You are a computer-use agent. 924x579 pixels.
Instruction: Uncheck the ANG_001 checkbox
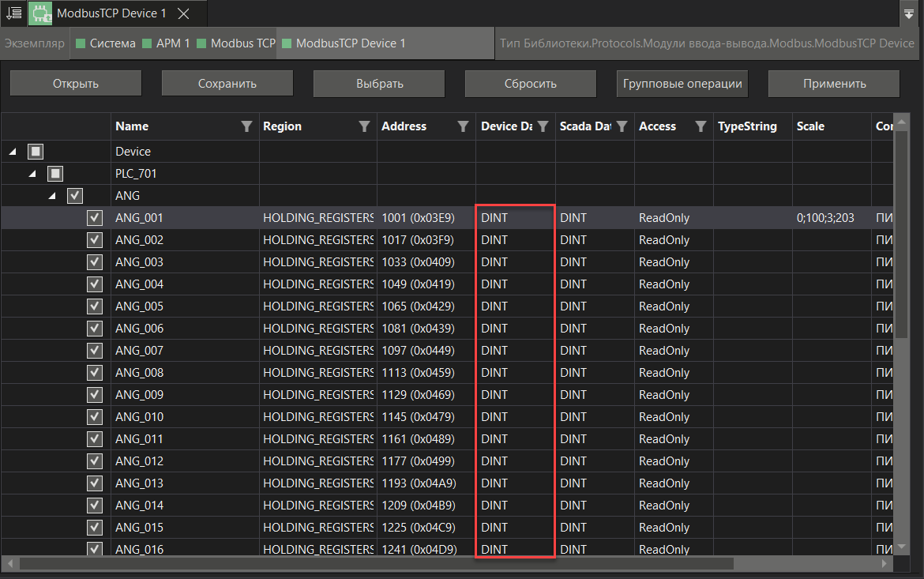(95, 218)
